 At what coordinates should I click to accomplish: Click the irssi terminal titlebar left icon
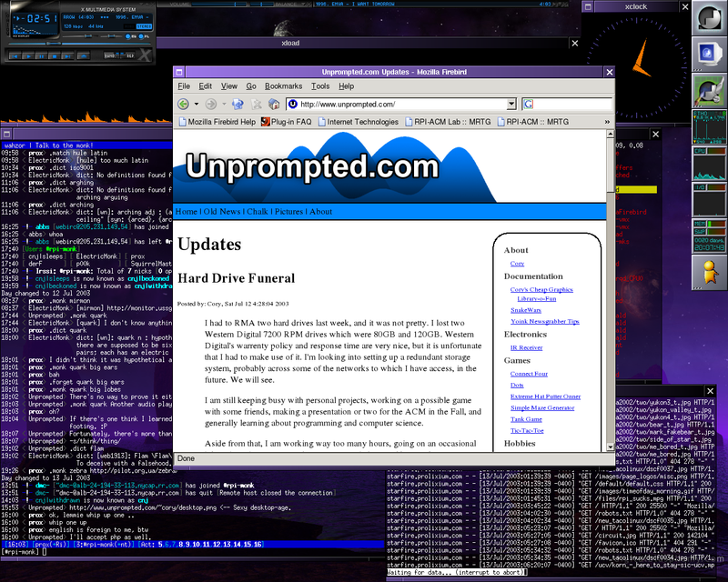[x=6, y=134]
